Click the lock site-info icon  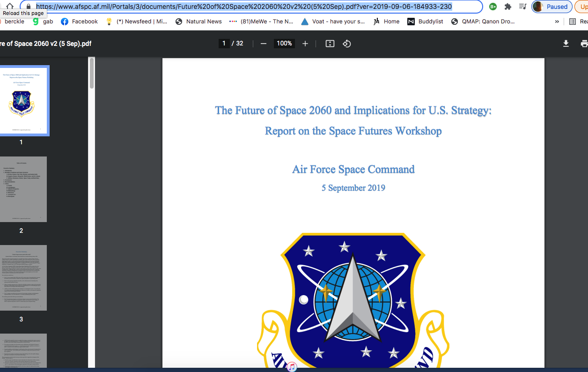[x=28, y=7]
